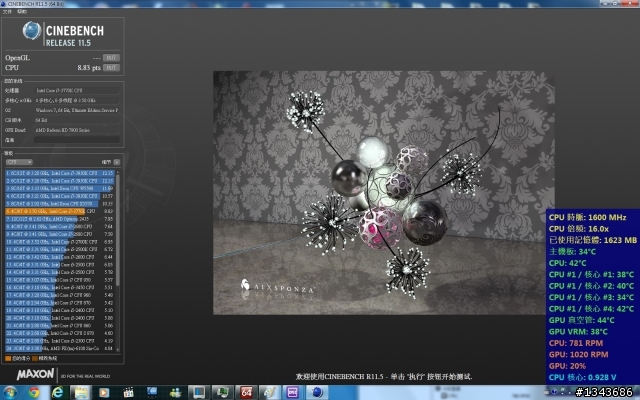Viewport: 640px width, 400px height.
Task: Click the Cinebench globe logo
Action: pyautogui.click(x=32, y=31)
